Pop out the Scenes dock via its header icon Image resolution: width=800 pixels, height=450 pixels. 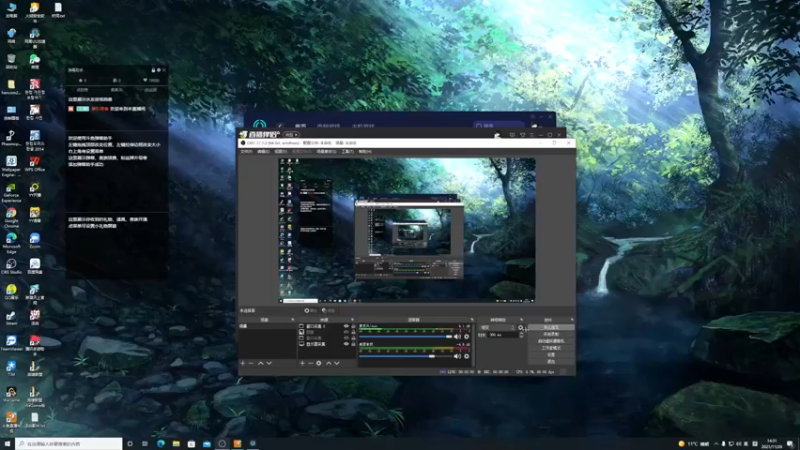[x=293, y=319]
